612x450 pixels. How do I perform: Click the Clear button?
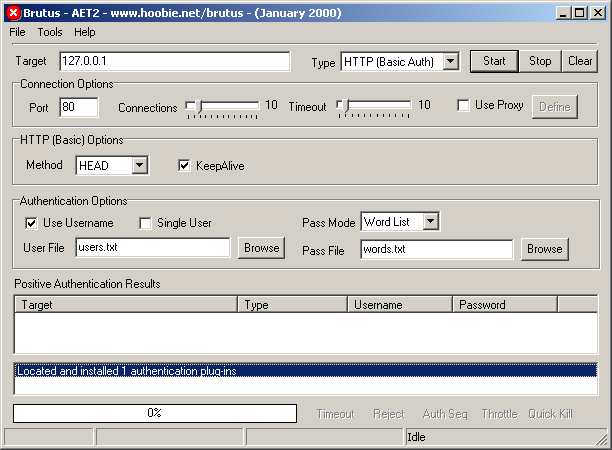(580, 61)
